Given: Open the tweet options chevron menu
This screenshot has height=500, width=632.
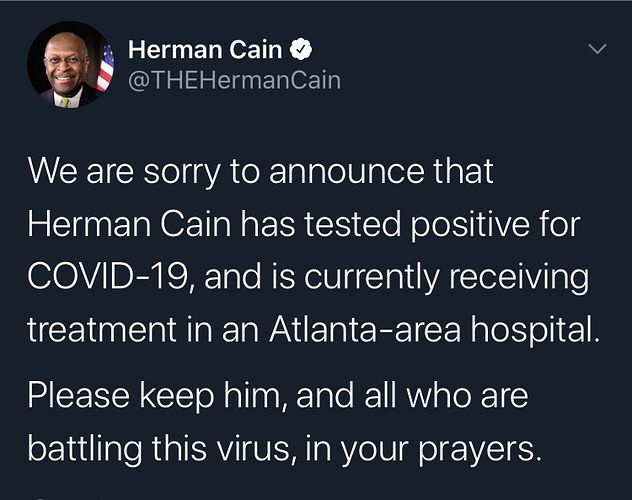Looking at the screenshot, I should [597, 48].
